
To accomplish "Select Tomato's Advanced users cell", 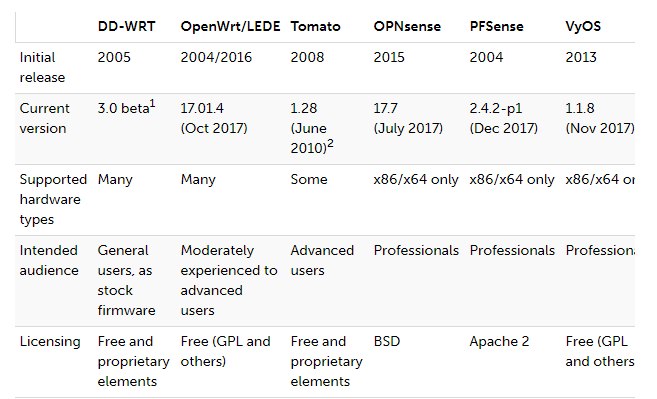I will [322, 260].
